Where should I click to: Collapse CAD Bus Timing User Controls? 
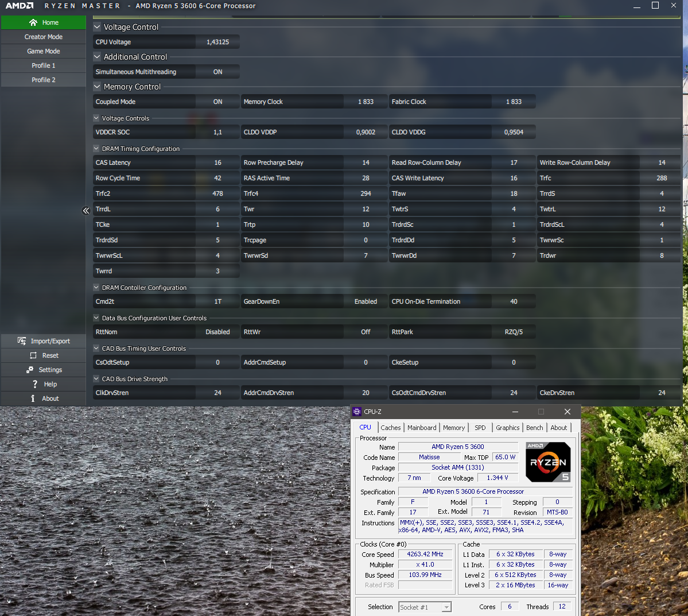click(x=96, y=348)
